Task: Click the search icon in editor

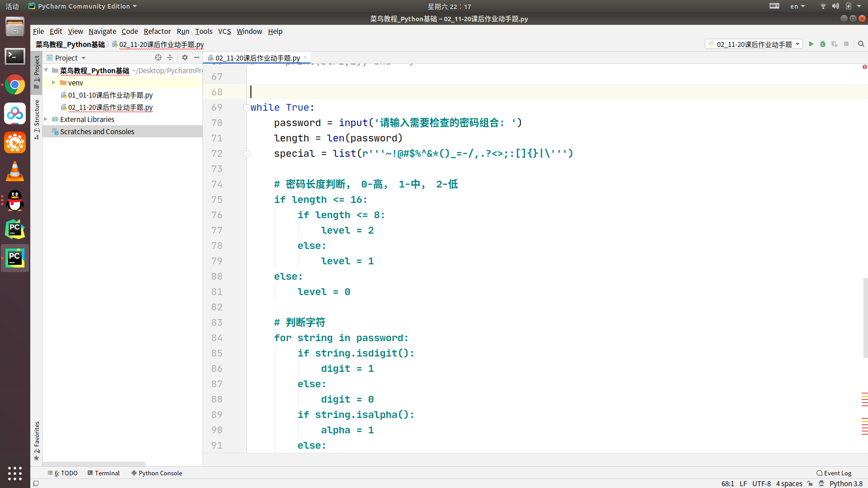Action: point(861,43)
